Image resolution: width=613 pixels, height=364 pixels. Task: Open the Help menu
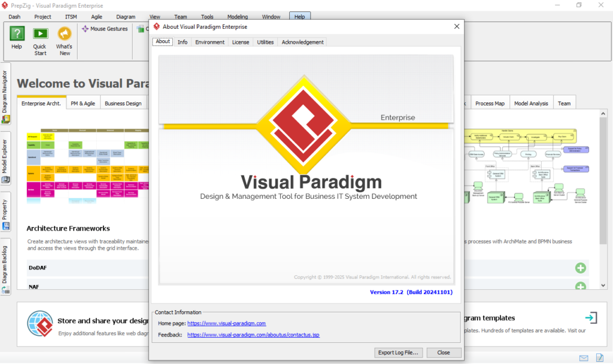coord(300,16)
